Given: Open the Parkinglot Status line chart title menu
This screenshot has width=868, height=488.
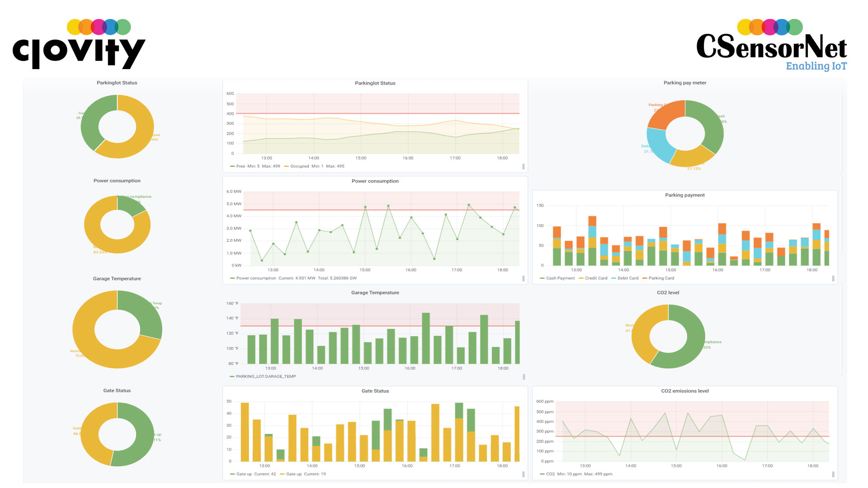Looking at the screenshot, I should 375,83.
